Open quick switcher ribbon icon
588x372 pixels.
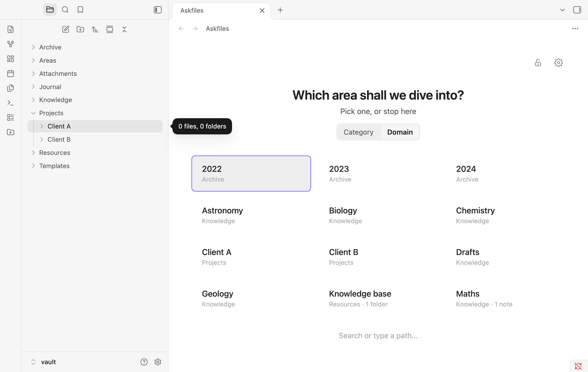pos(11,29)
